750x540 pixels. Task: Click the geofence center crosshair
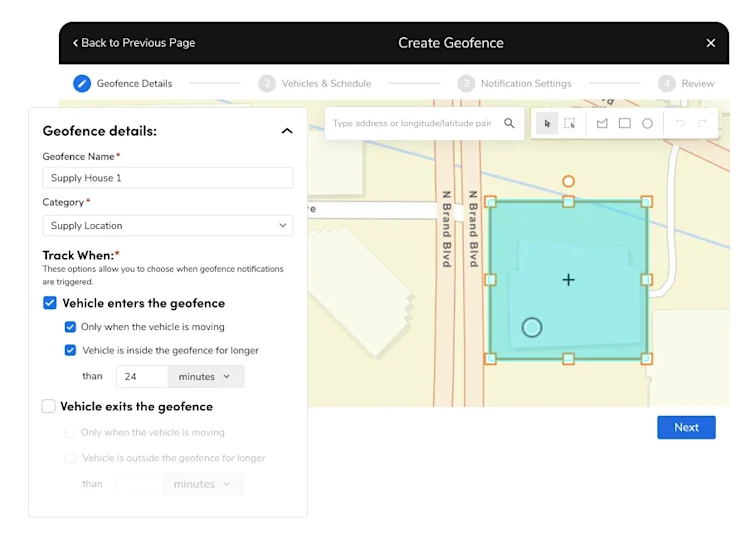click(568, 280)
